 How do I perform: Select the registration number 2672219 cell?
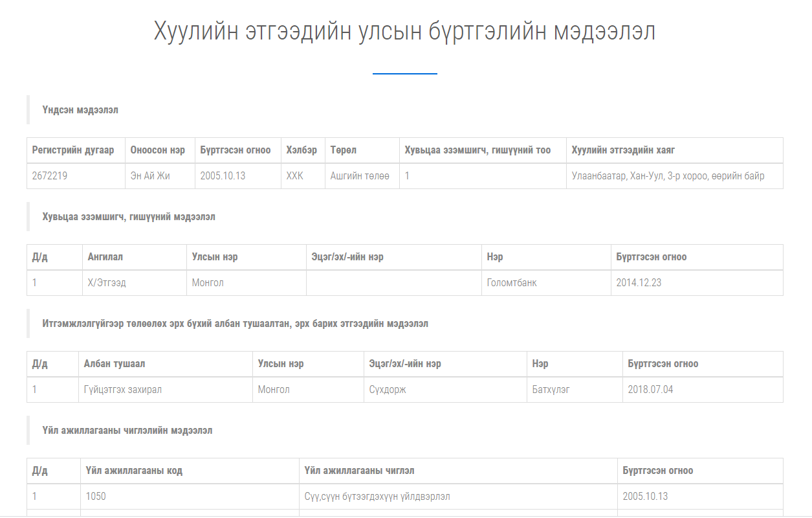49,176
